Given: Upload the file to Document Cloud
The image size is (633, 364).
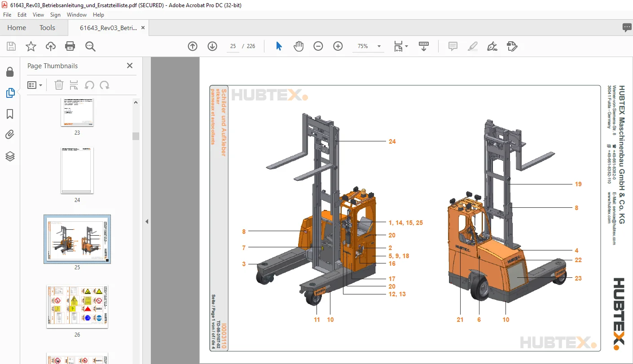Looking at the screenshot, I should pyautogui.click(x=51, y=46).
